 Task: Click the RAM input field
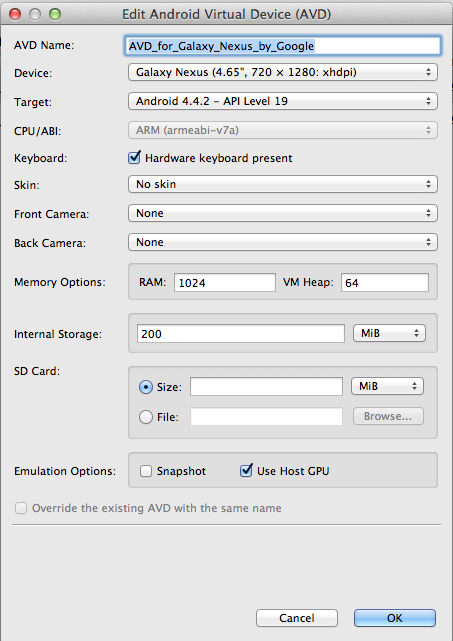pyautogui.click(x=225, y=282)
